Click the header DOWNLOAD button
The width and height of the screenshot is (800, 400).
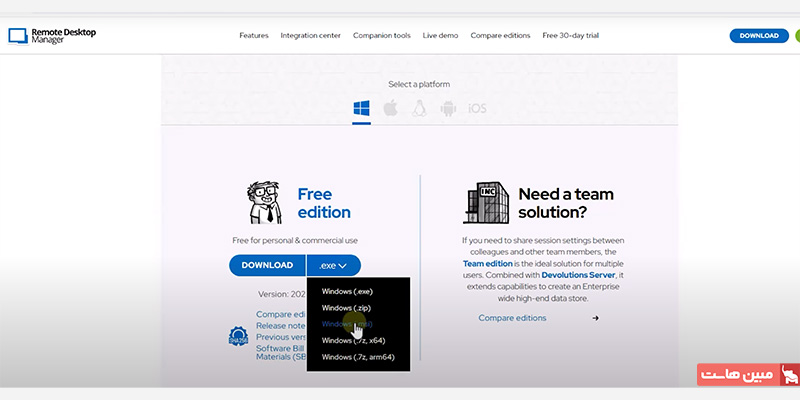(759, 35)
